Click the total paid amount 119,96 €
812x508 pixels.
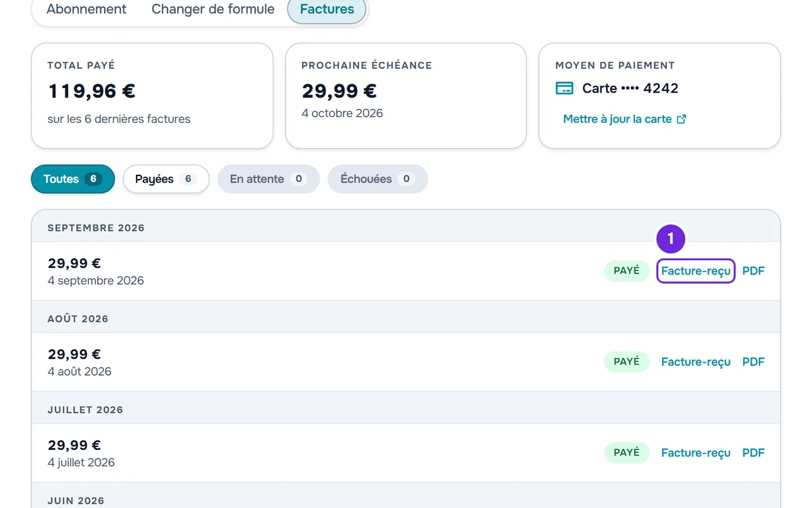click(x=92, y=91)
